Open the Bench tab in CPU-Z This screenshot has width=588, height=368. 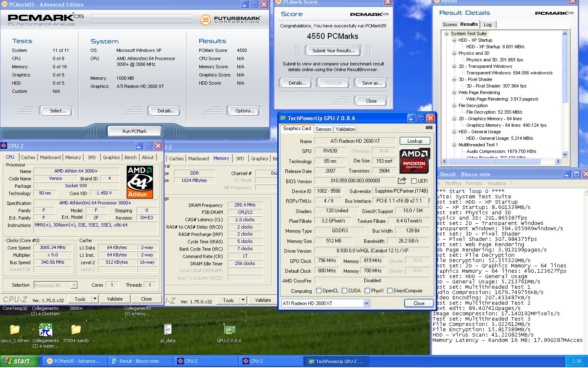pyautogui.click(x=131, y=157)
